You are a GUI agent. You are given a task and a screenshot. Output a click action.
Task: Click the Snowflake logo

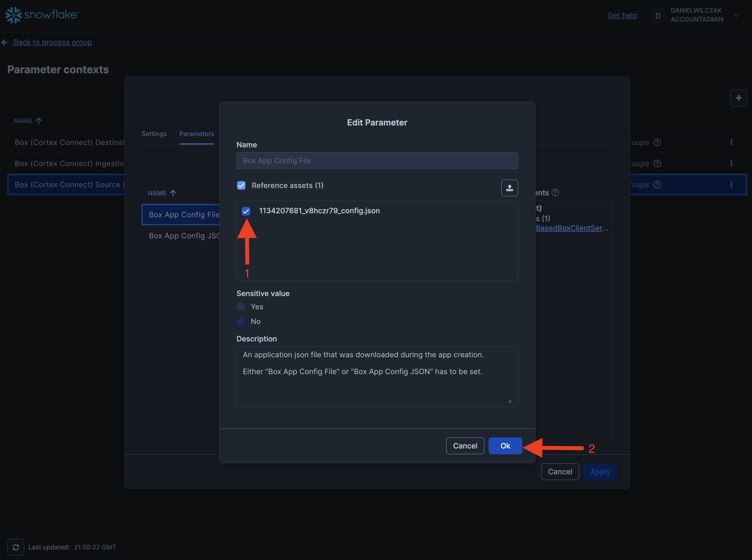pos(42,15)
